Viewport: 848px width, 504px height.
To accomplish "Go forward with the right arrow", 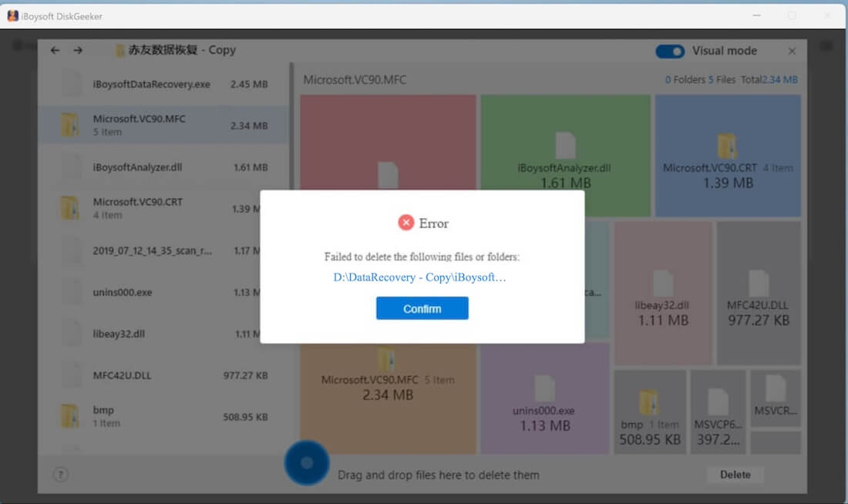I will 79,50.
